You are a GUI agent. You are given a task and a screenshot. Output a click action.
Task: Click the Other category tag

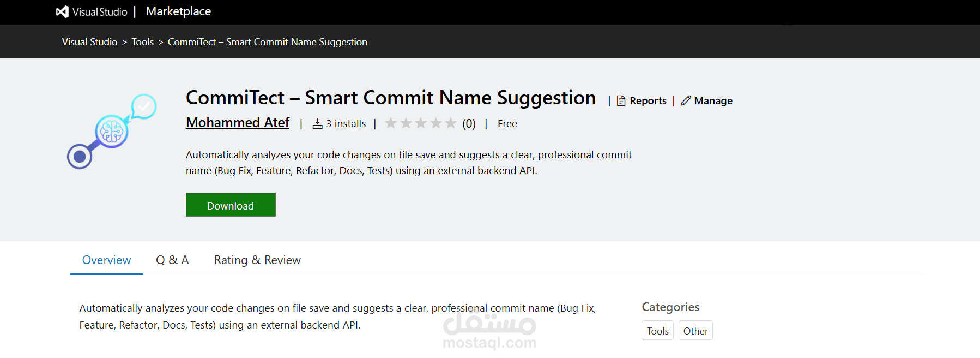[x=695, y=331]
